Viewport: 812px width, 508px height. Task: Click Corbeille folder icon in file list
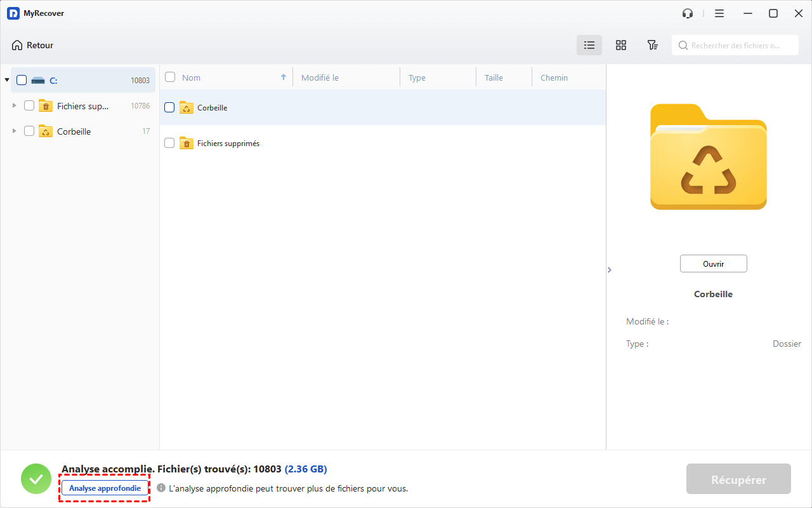pos(187,107)
